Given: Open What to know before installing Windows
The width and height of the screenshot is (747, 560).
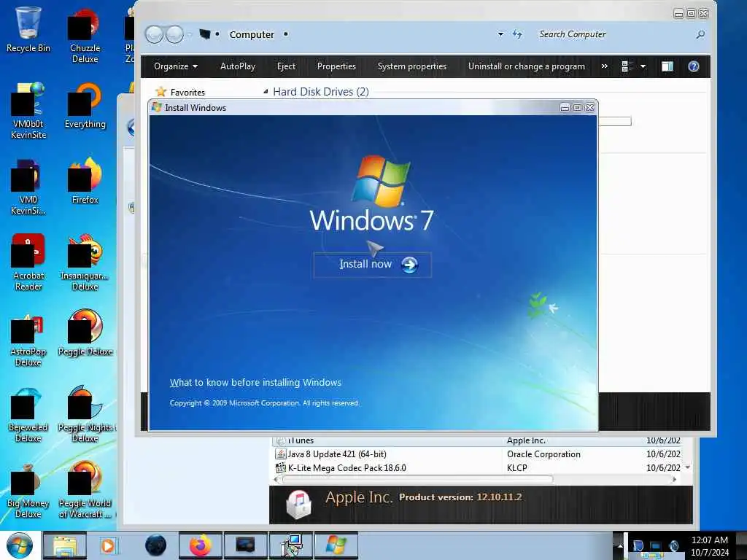Looking at the screenshot, I should coord(255,382).
